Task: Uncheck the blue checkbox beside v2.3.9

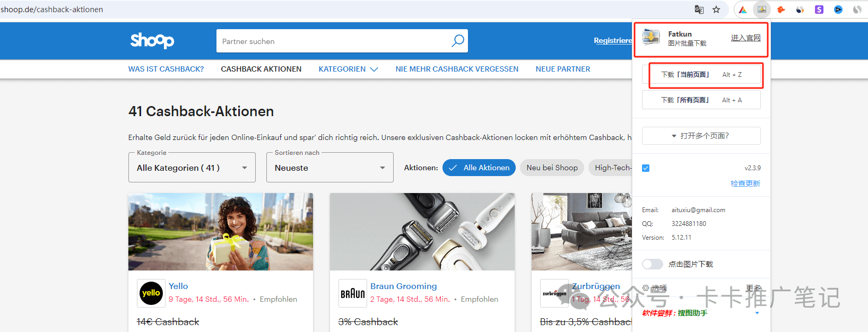Action: (x=646, y=168)
